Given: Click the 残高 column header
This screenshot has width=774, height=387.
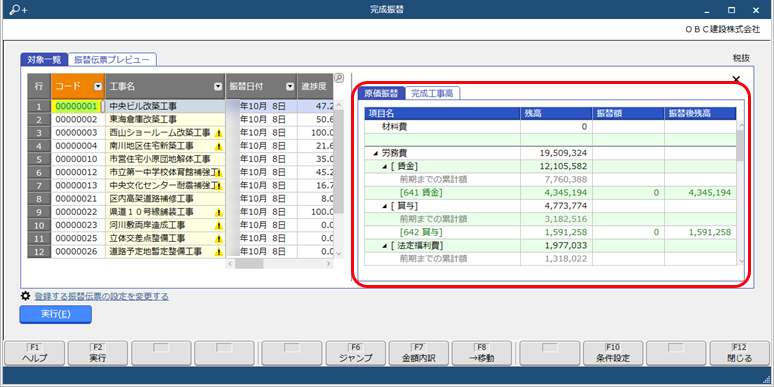Looking at the screenshot, I should point(556,114).
